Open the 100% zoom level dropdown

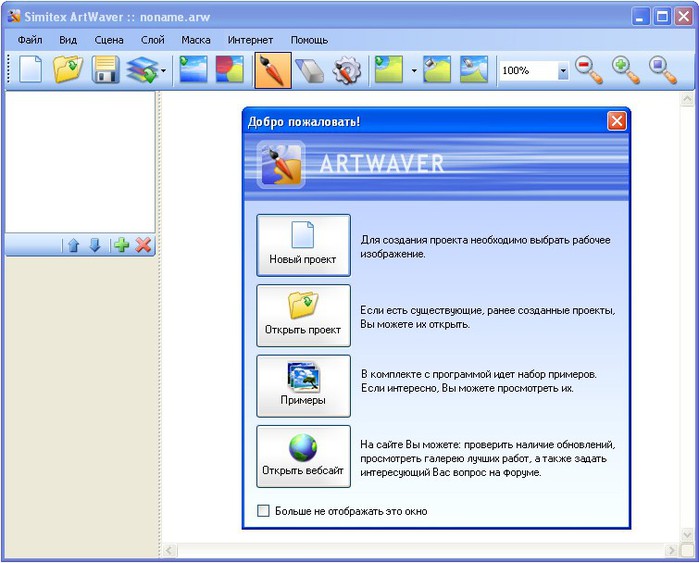tap(563, 71)
